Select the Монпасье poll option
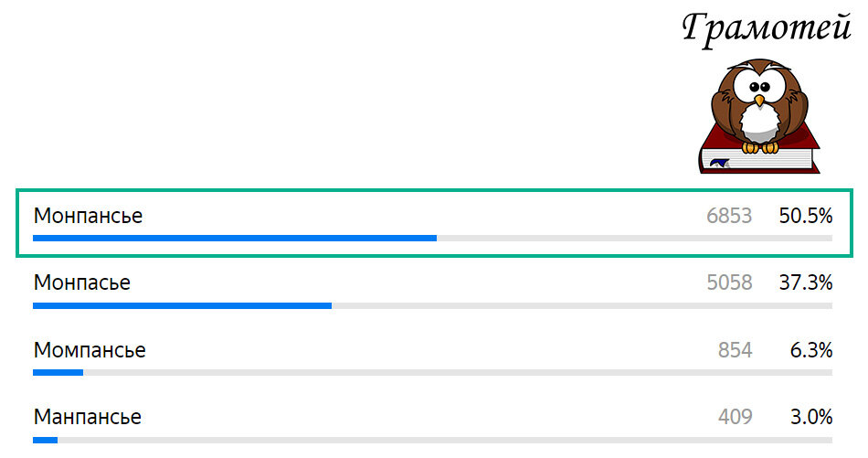This screenshot has width=868, height=458. point(82,283)
